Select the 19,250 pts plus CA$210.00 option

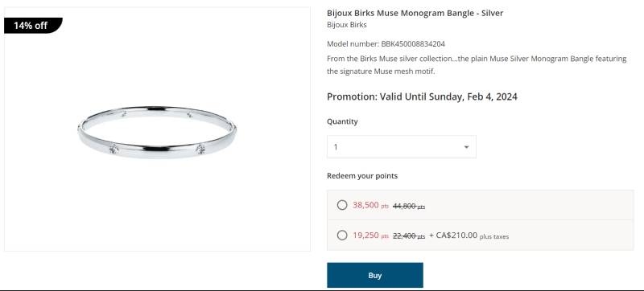(x=341, y=236)
